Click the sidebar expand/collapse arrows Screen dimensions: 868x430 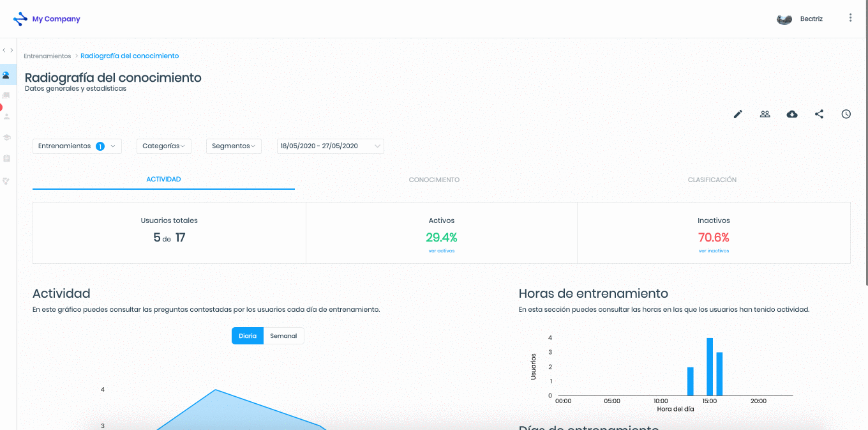8,50
